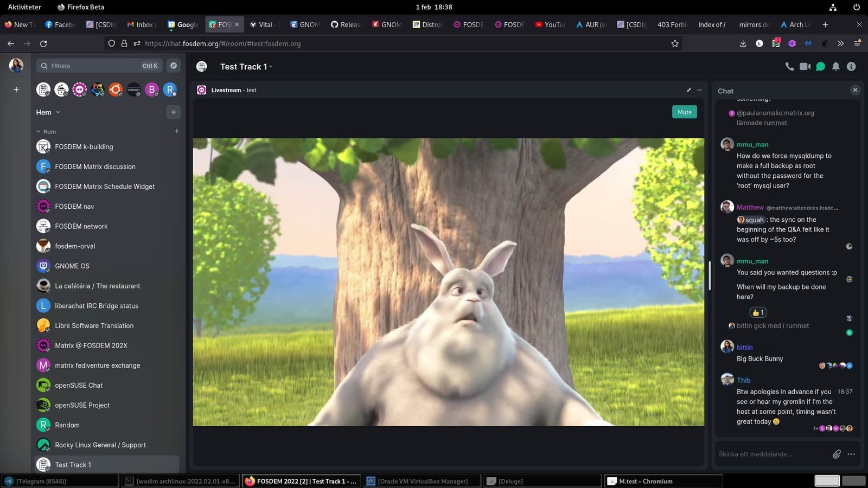Image resolution: width=868 pixels, height=488 pixels.
Task: Unpin the Livestream widget
Action: pyautogui.click(x=688, y=90)
